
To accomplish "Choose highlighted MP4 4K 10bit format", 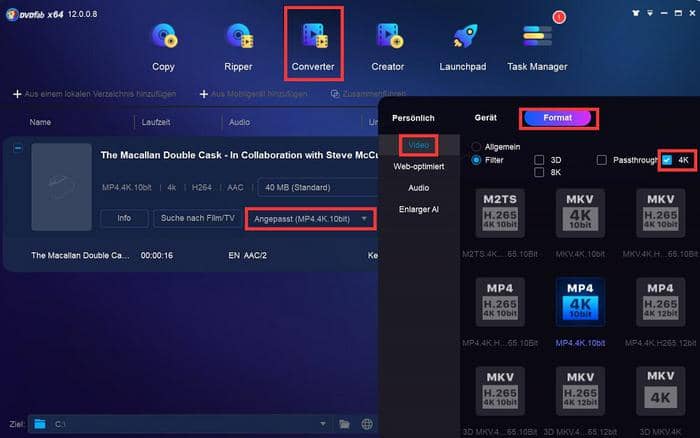I will point(580,302).
